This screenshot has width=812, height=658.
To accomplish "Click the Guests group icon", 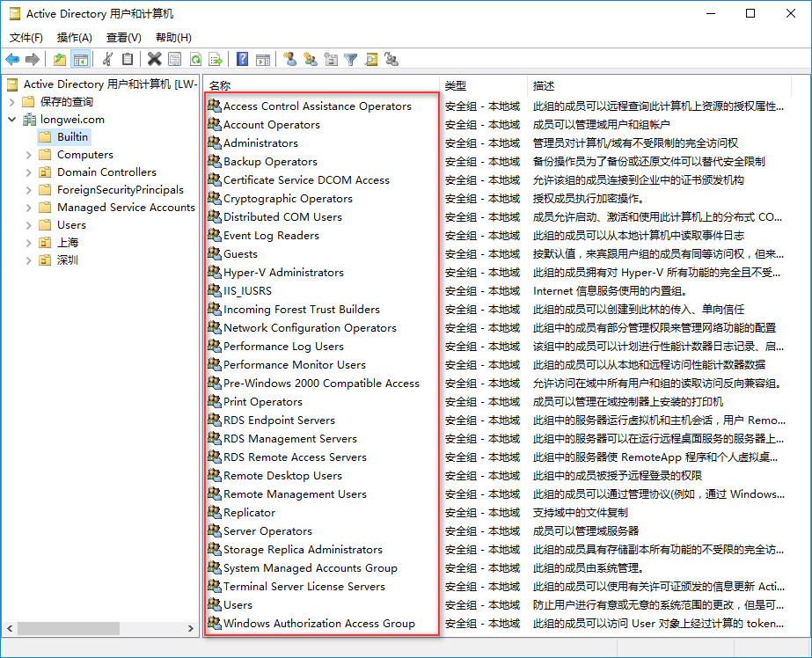I will [215, 253].
